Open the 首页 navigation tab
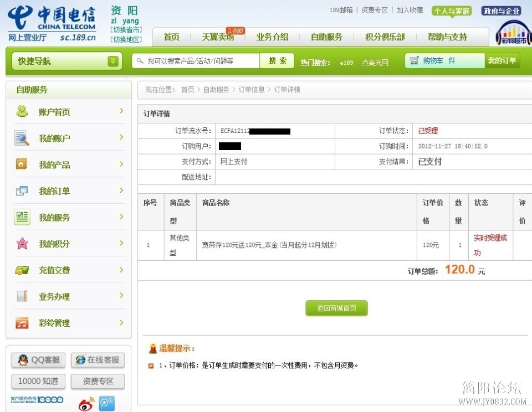This screenshot has height=412, width=532. click(172, 37)
